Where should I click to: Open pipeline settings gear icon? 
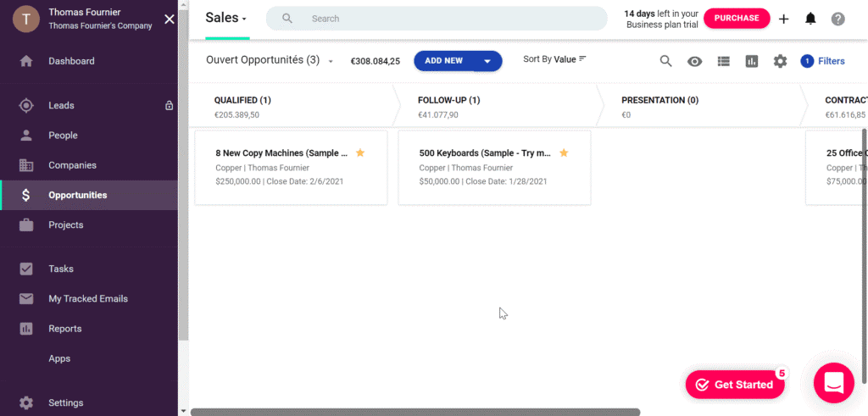(x=780, y=61)
